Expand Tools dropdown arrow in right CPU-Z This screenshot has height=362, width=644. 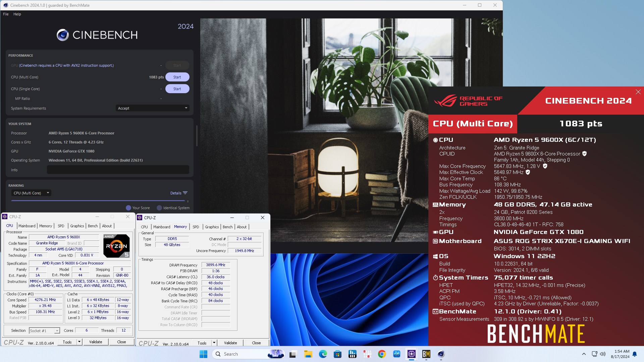[x=214, y=343]
